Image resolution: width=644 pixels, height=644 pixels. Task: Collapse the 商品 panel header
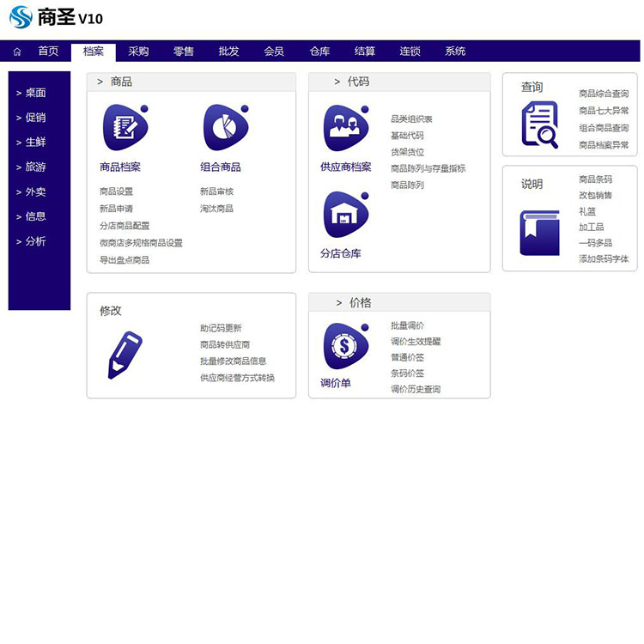191,82
